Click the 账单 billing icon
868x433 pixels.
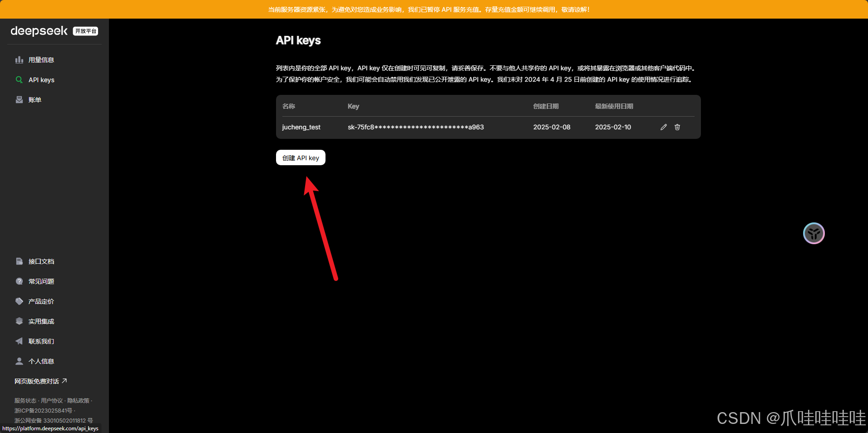tap(19, 100)
